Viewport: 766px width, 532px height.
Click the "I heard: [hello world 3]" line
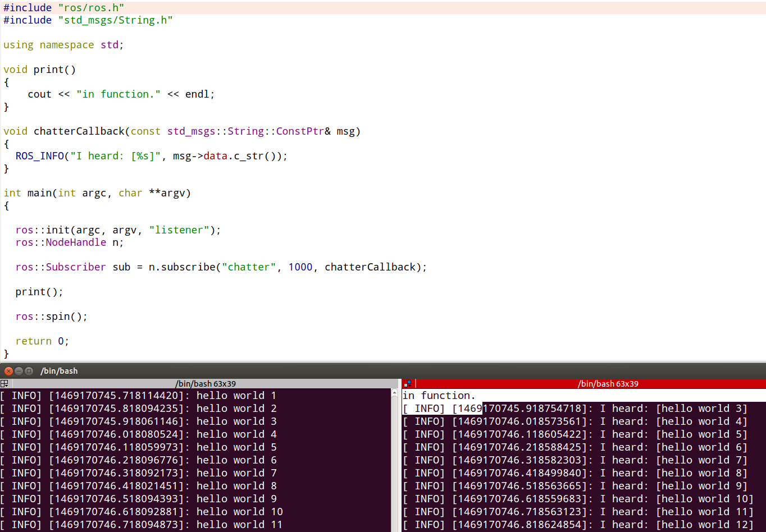coord(575,409)
